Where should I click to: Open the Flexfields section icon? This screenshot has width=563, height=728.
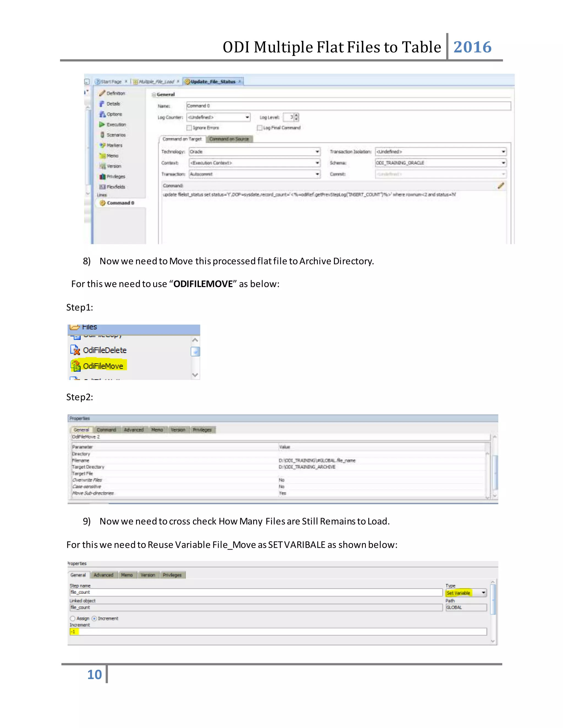pyautogui.click(x=102, y=187)
